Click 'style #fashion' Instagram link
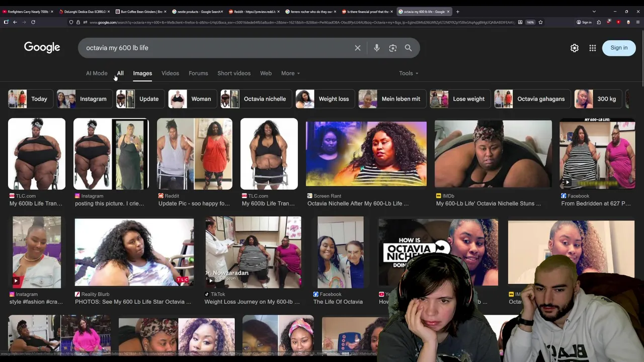This screenshot has height=362, width=644. pos(36,302)
